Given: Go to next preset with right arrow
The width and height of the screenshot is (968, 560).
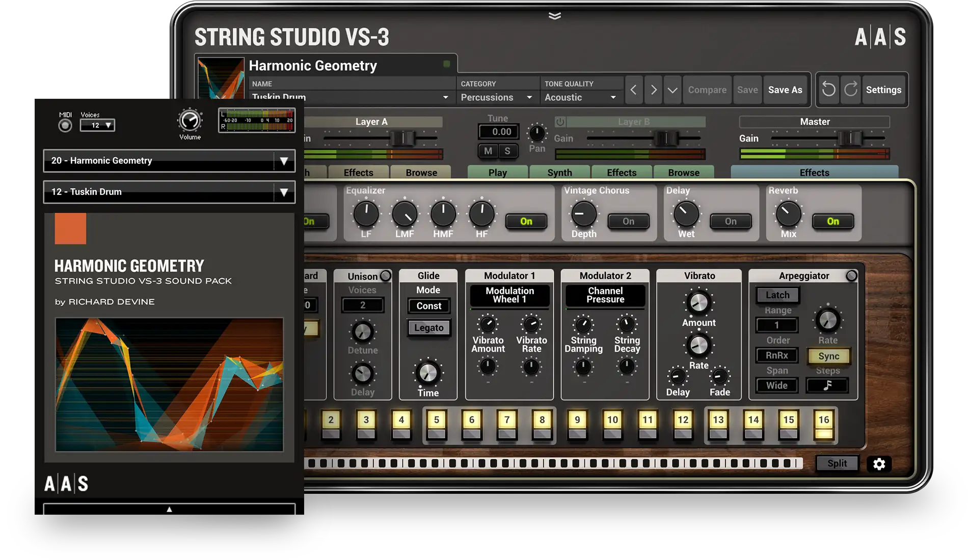Looking at the screenshot, I should pyautogui.click(x=653, y=90).
